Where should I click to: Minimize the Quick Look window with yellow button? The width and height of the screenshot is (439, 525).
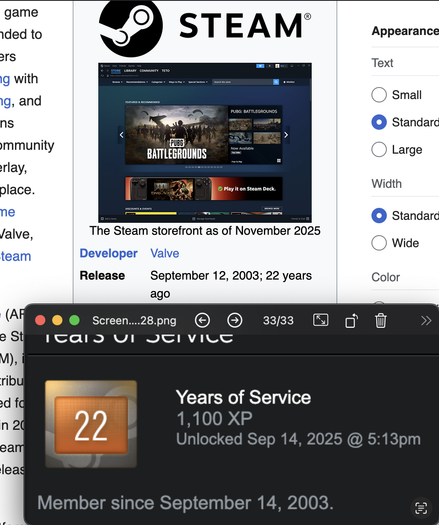coord(57,320)
